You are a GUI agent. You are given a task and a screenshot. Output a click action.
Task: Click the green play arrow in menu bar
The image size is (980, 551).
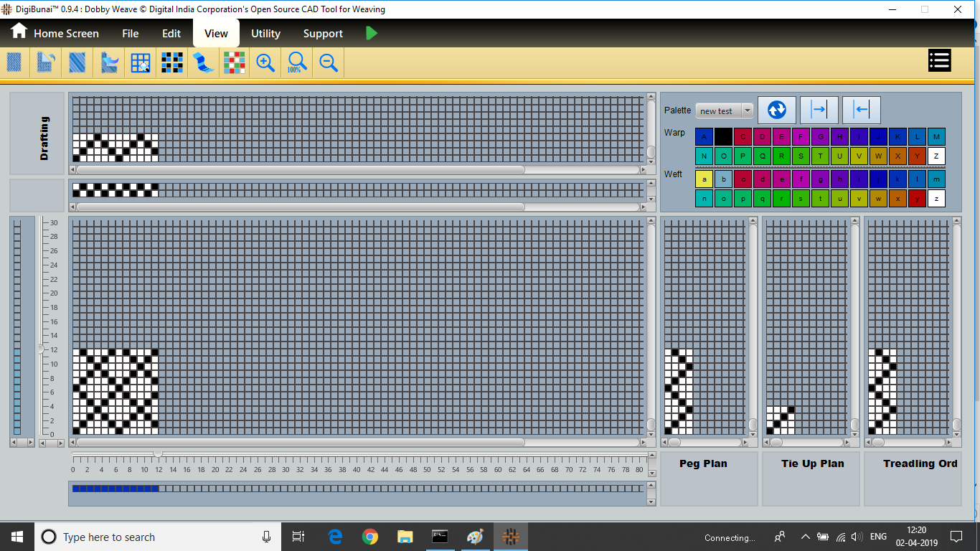(371, 33)
